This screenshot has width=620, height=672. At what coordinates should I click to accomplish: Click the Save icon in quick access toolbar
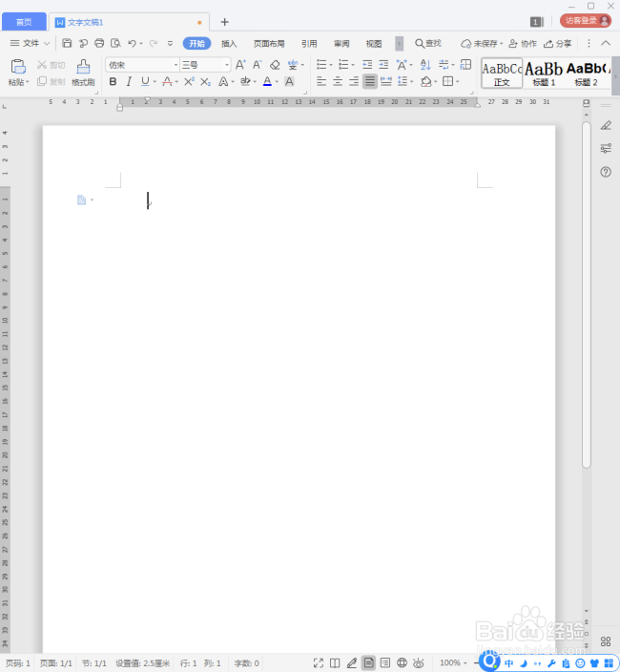67,43
